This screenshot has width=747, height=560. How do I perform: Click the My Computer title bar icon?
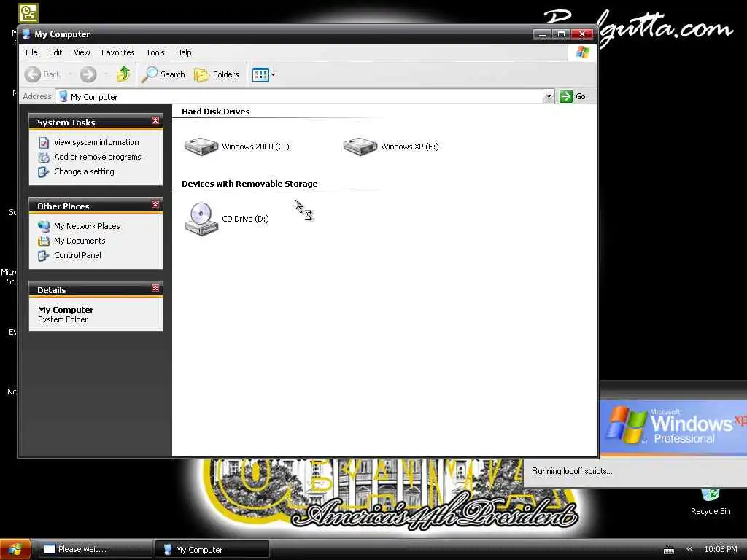point(27,34)
